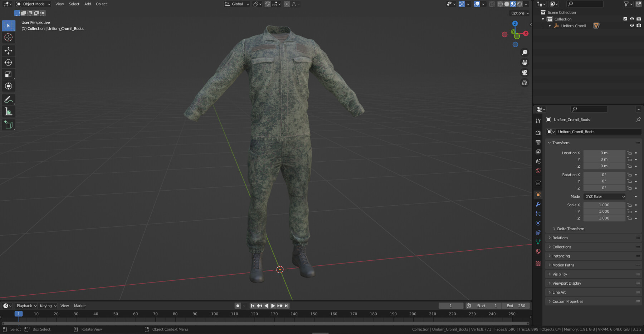644x334 pixels.
Task: Select the Annotate tool
Action: pyautogui.click(x=8, y=99)
